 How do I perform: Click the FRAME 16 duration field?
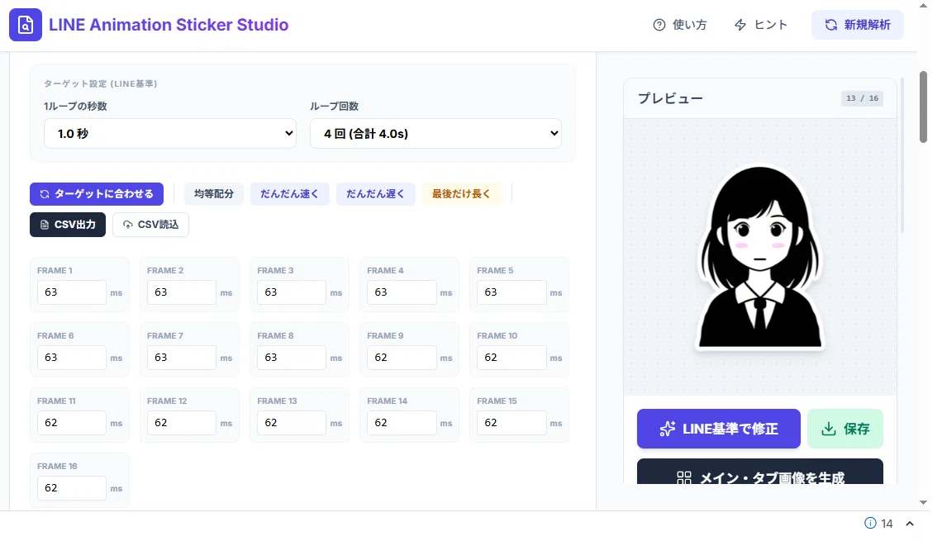[x=72, y=488]
